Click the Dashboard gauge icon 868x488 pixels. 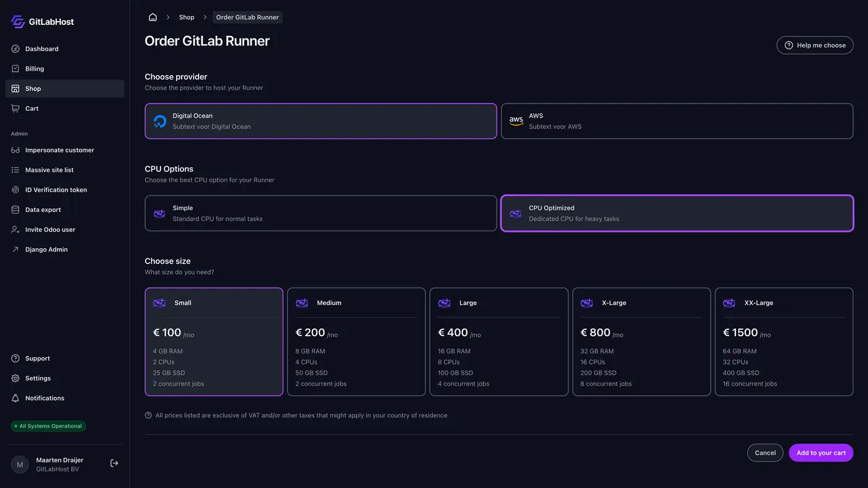pyautogui.click(x=15, y=49)
